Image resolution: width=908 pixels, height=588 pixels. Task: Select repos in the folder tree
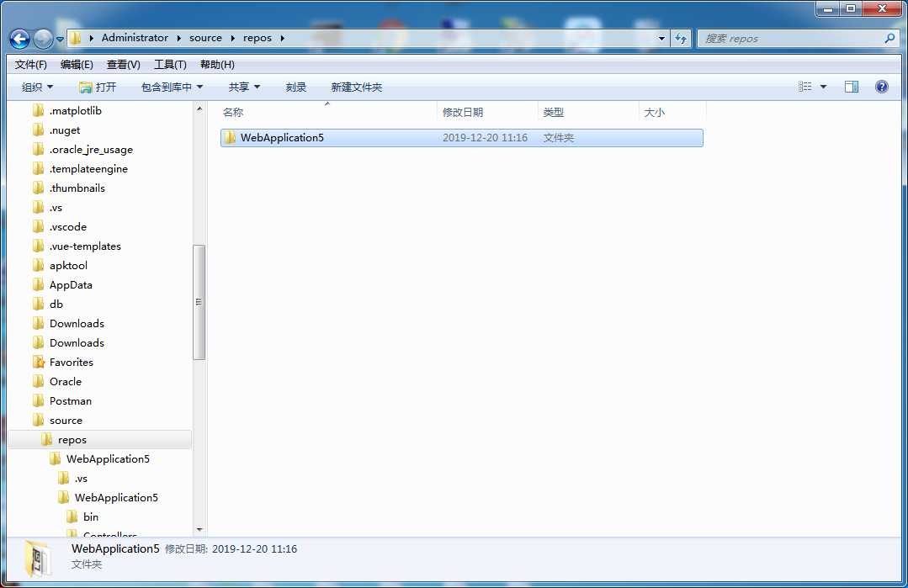[x=72, y=440]
